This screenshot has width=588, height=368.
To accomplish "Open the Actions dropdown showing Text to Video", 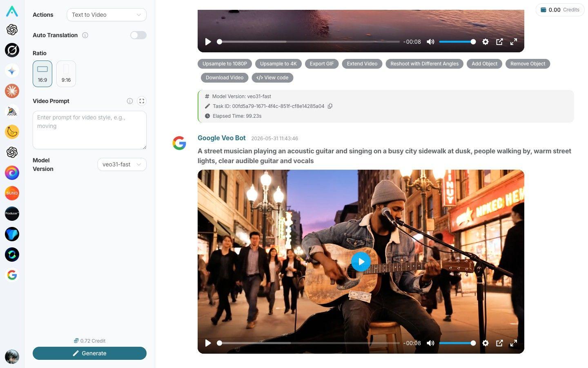I will tap(107, 15).
